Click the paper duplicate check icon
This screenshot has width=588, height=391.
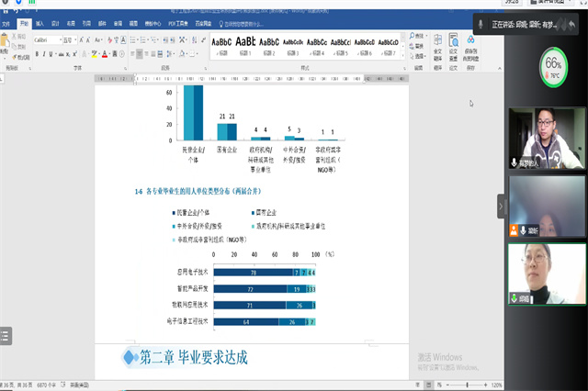pyautogui.click(x=454, y=46)
